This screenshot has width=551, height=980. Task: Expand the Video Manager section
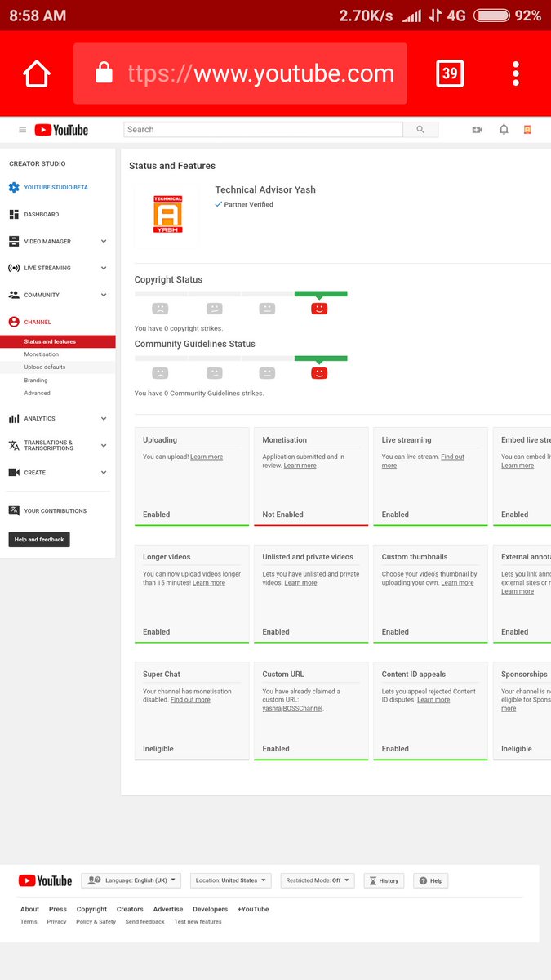(x=104, y=241)
